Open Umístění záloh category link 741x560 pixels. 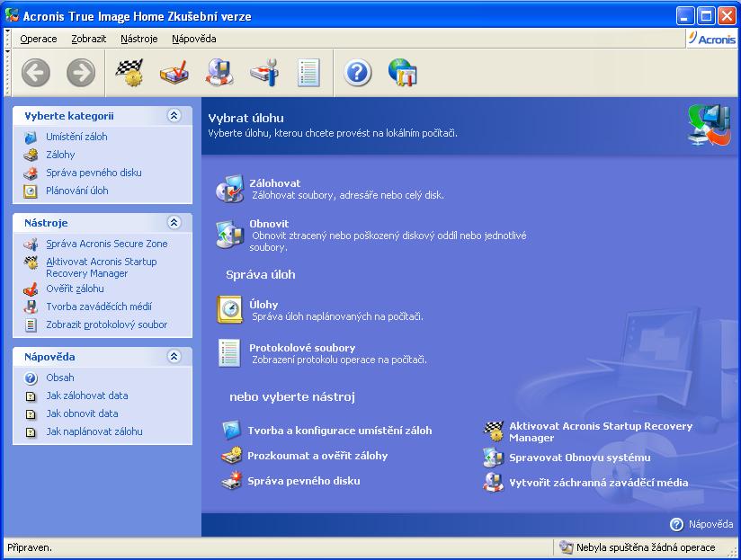tap(76, 137)
